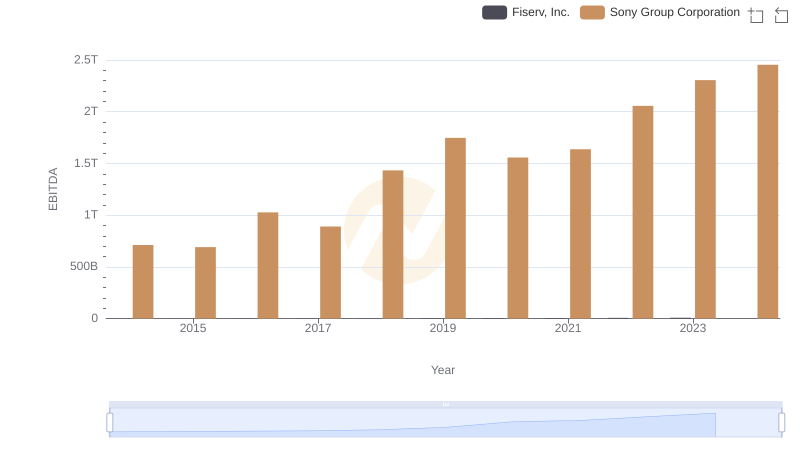800x461 pixels.
Task: Toggle the Fiserv, Inc. legend swatch
Action: point(494,13)
